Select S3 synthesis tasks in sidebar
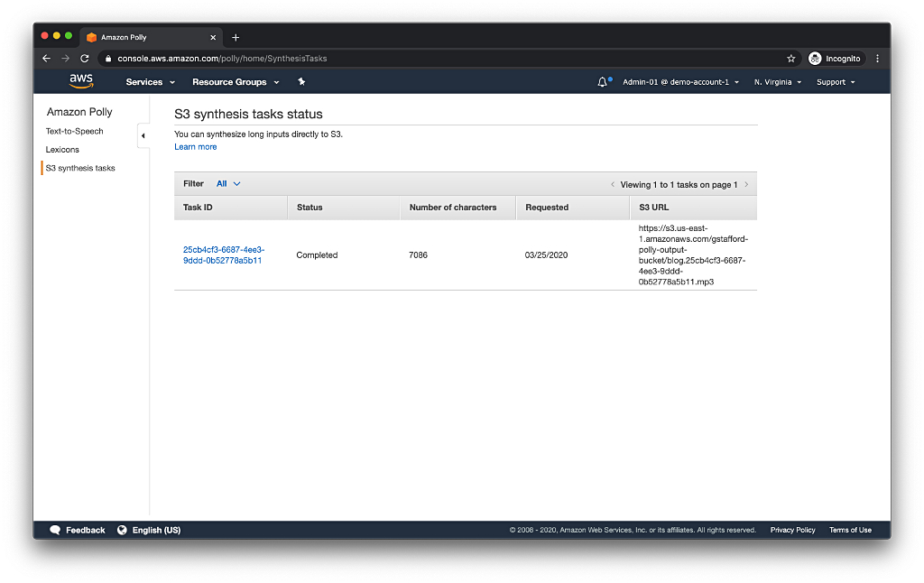The width and height of the screenshot is (924, 583). tap(80, 168)
